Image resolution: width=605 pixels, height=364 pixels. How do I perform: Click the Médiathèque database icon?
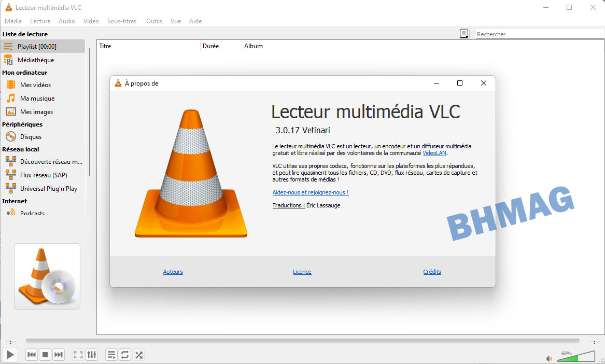8,60
